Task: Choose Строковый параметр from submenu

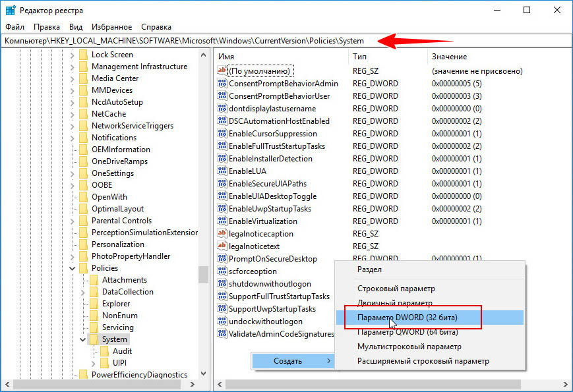Action: tap(430, 289)
